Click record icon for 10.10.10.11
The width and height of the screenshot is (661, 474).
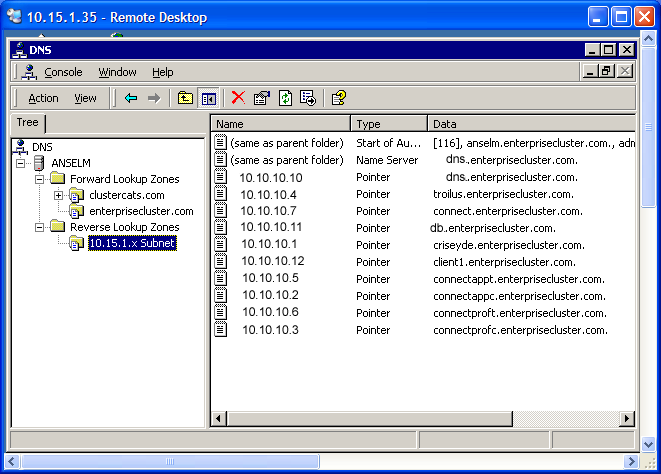(220, 227)
